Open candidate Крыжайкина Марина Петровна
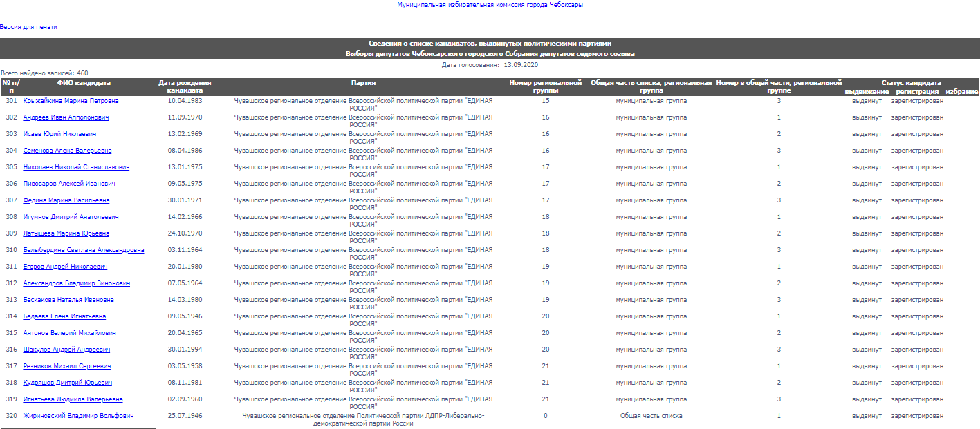Screen dimensions: 980x429 click(x=71, y=101)
